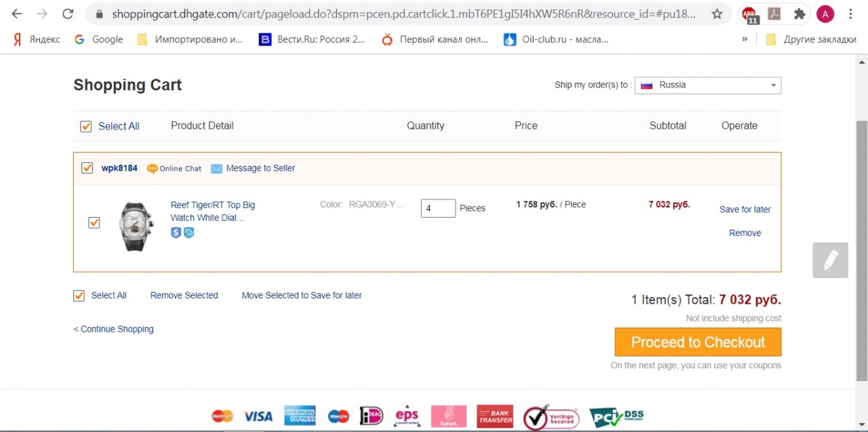The height and width of the screenshot is (432, 868).
Task: Uncheck the Reef Tiger watch item checkbox
Action: point(94,222)
